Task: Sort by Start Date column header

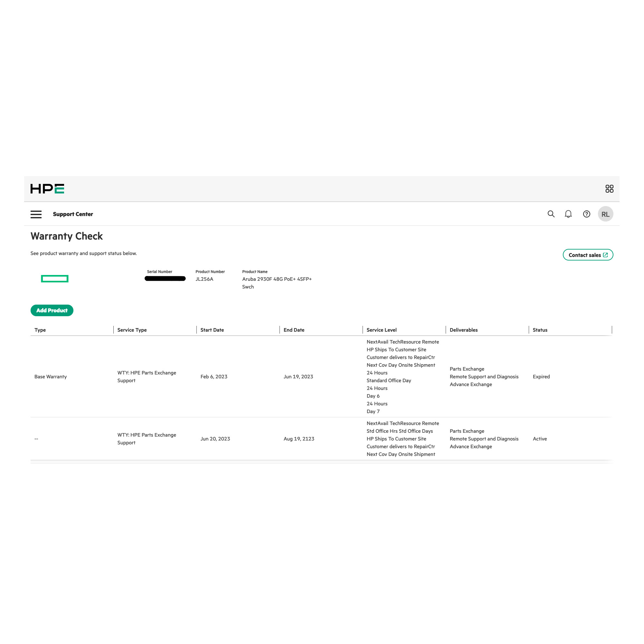Action: pos(212,330)
